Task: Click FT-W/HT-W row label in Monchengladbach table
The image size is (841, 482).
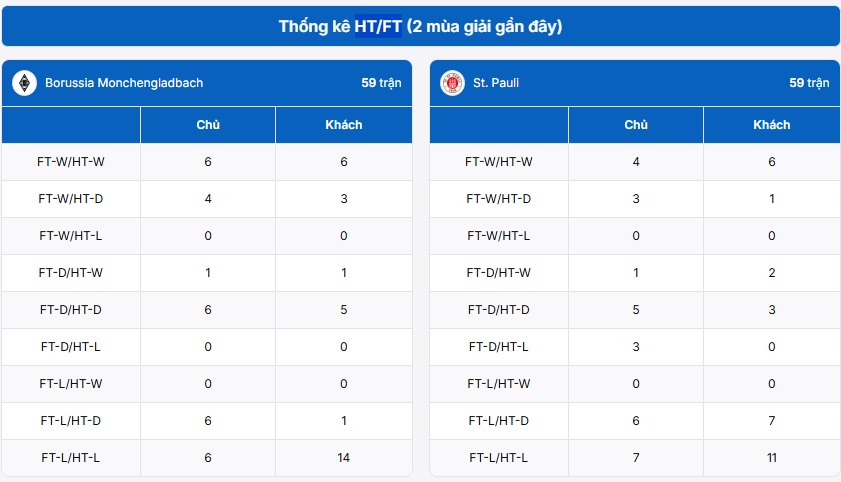Action: point(71,162)
